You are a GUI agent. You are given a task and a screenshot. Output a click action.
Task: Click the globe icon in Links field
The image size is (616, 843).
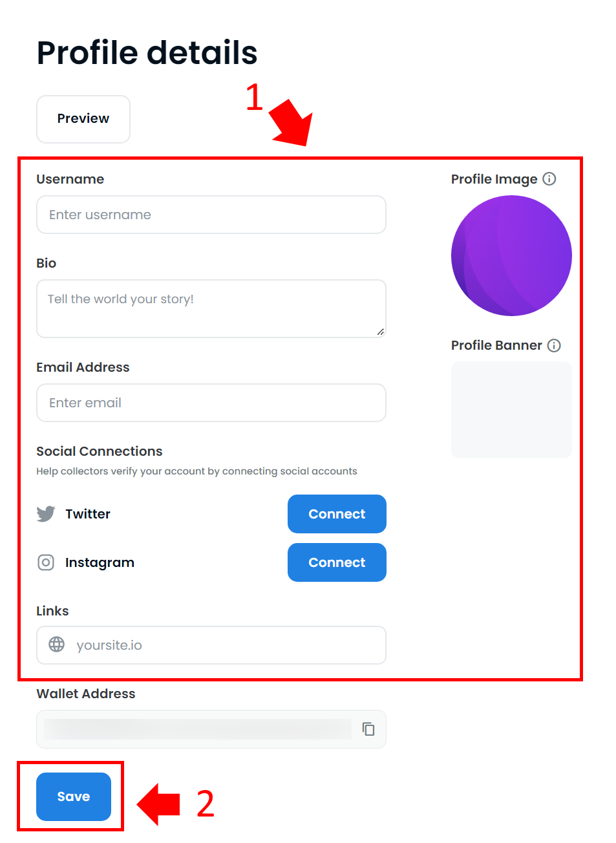(x=57, y=645)
